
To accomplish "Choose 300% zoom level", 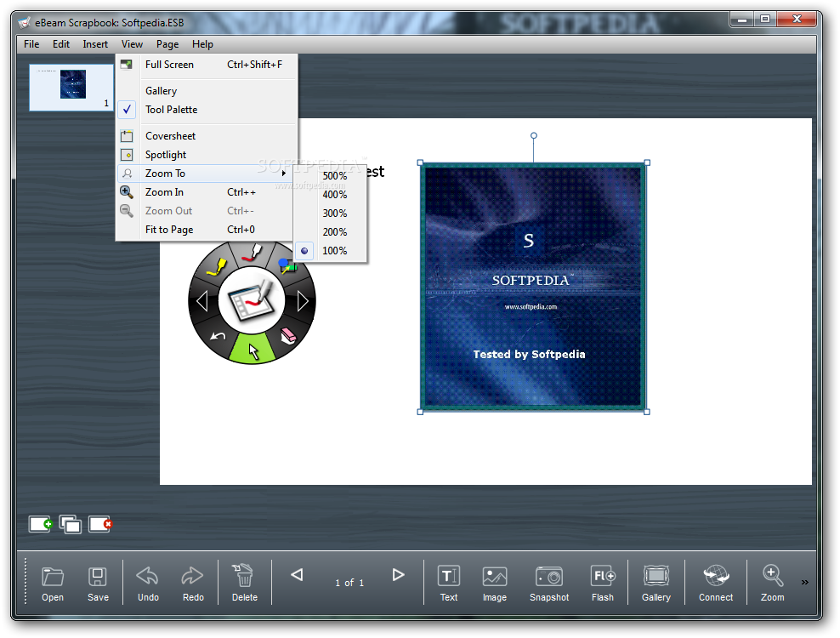I will pos(330,214).
